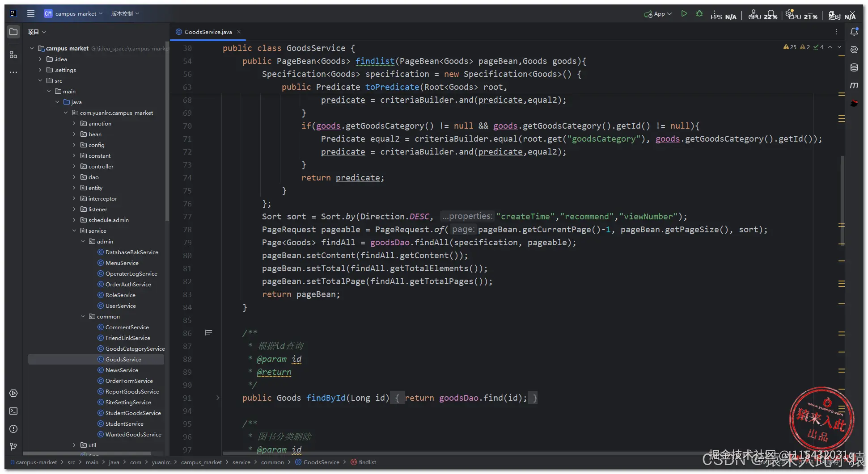Click the service breadcrumb
Viewport: 868px width, 474px height.
point(241,462)
